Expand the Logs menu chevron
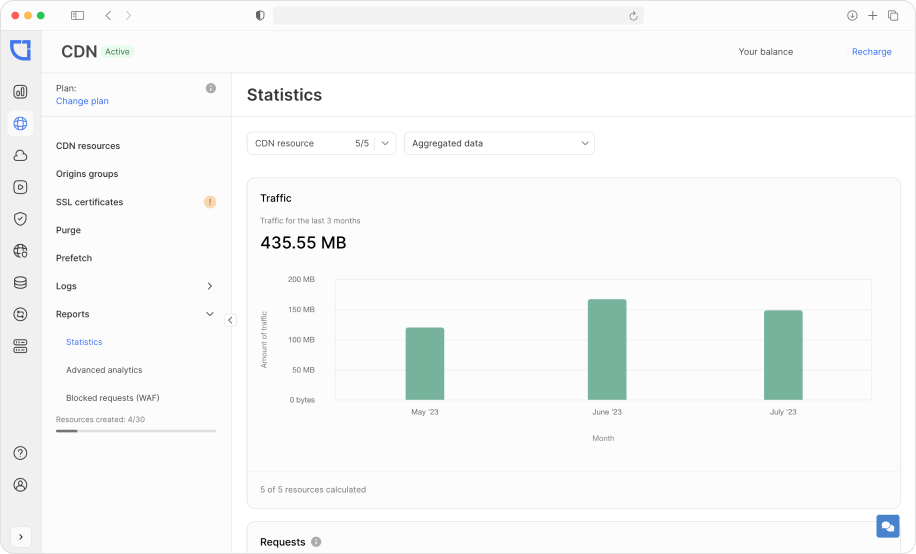This screenshot has width=916, height=554. point(210,286)
